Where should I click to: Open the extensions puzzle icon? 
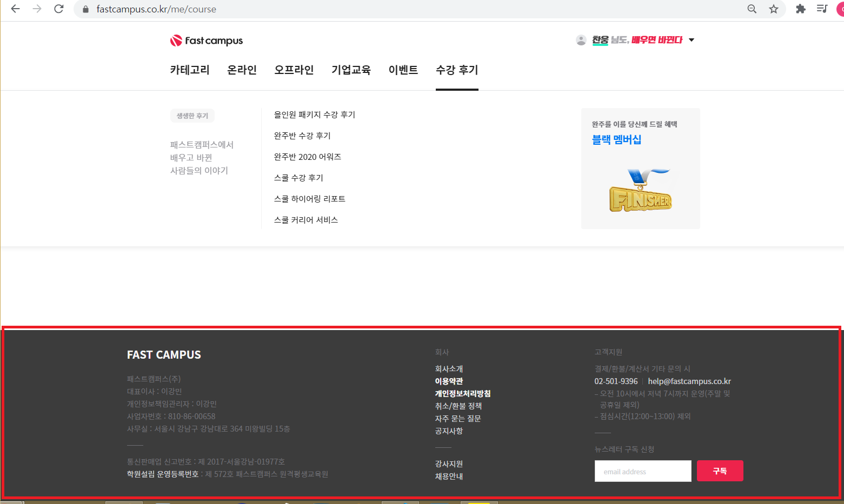coord(801,9)
